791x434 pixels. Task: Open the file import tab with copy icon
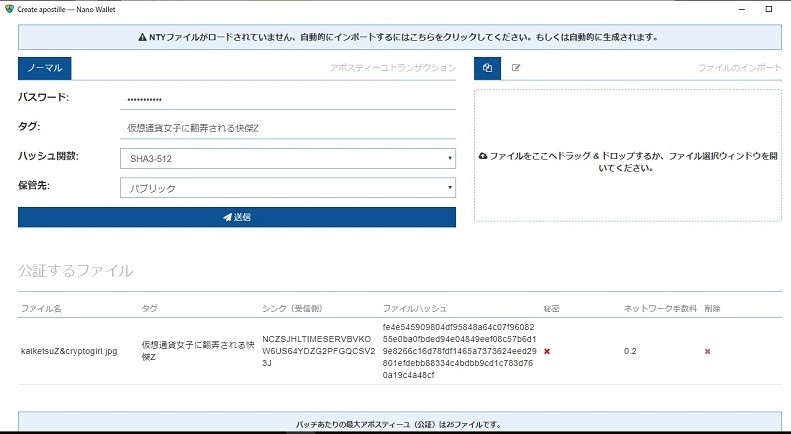pos(487,68)
